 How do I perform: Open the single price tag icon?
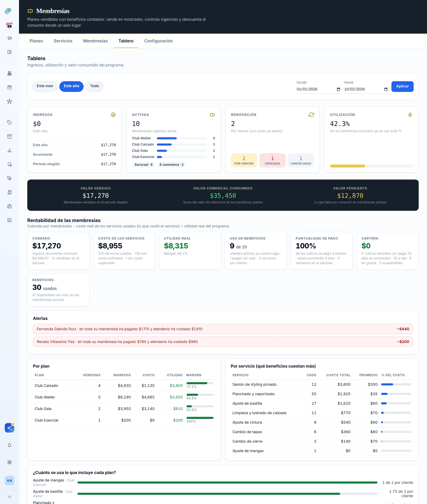tap(9, 122)
